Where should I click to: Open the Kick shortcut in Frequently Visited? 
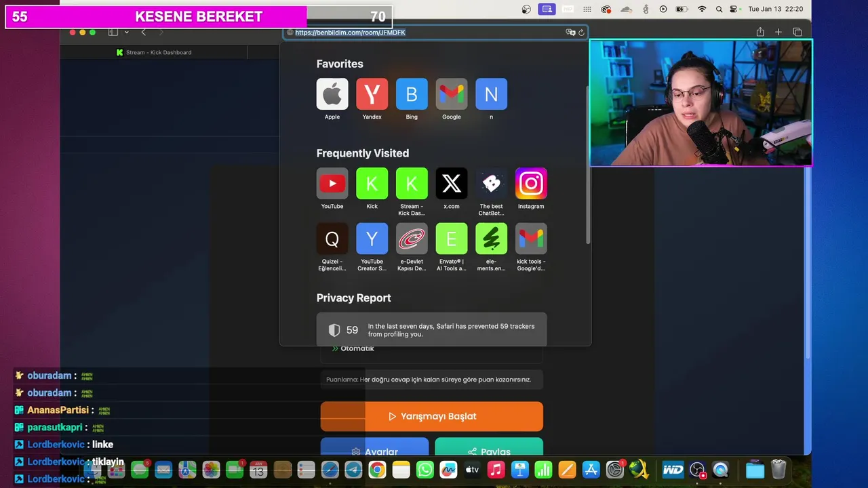point(372,184)
